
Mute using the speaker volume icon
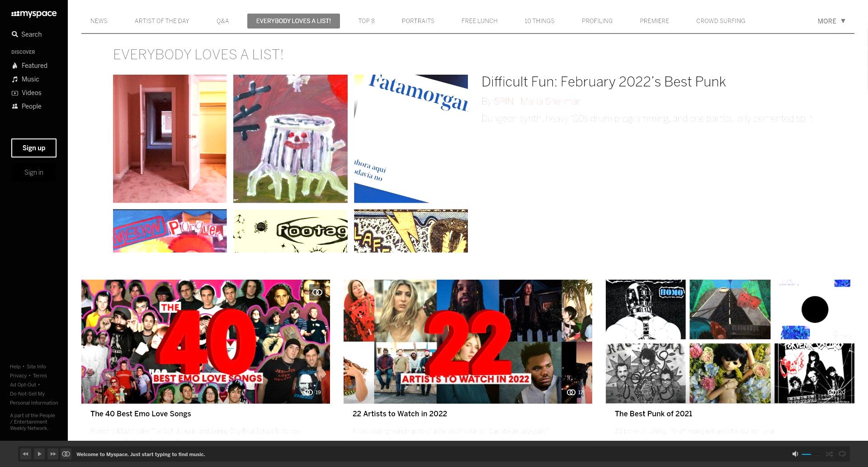tap(795, 454)
